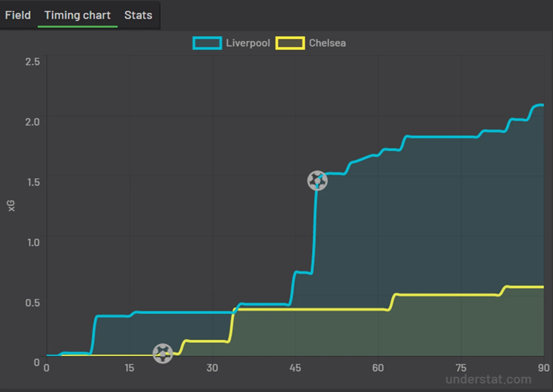Click the 15 minute x-axis label
The width and height of the screenshot is (553, 392).
[x=129, y=368]
